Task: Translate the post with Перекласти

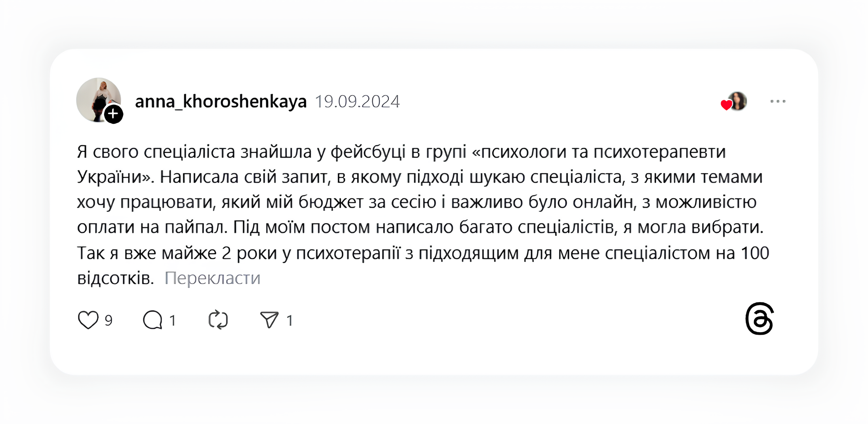Action: click(x=212, y=278)
